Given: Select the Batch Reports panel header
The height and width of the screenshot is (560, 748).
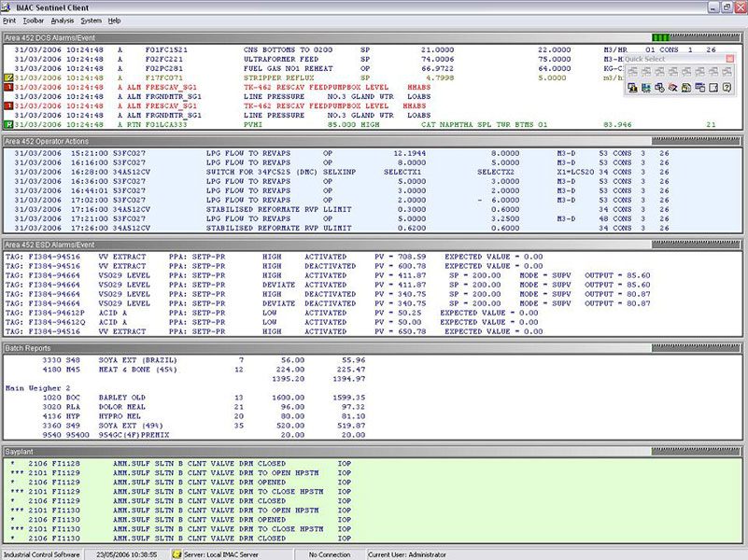Looking at the screenshot, I should tap(280, 346).
